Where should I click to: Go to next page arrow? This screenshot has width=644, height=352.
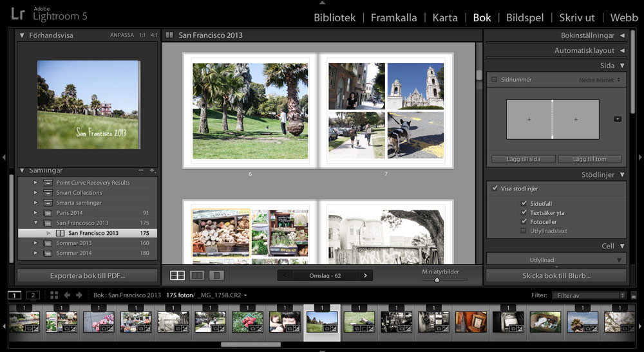pyautogui.click(x=365, y=275)
